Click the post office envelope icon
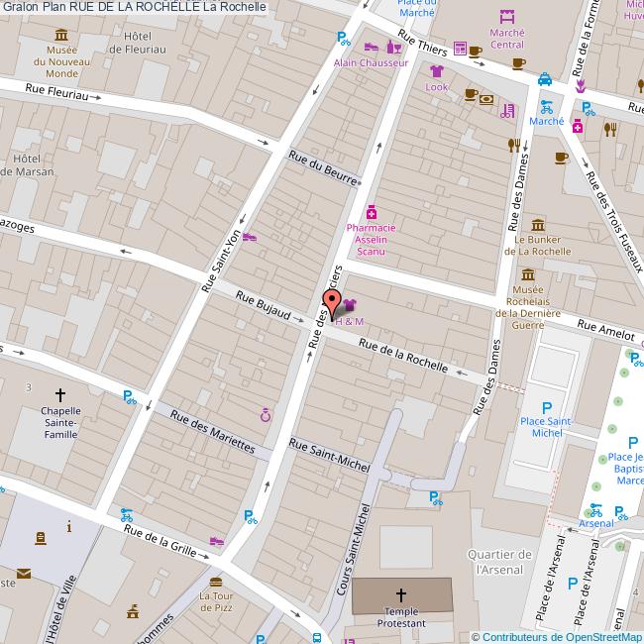644x644 pixels. [22, 574]
